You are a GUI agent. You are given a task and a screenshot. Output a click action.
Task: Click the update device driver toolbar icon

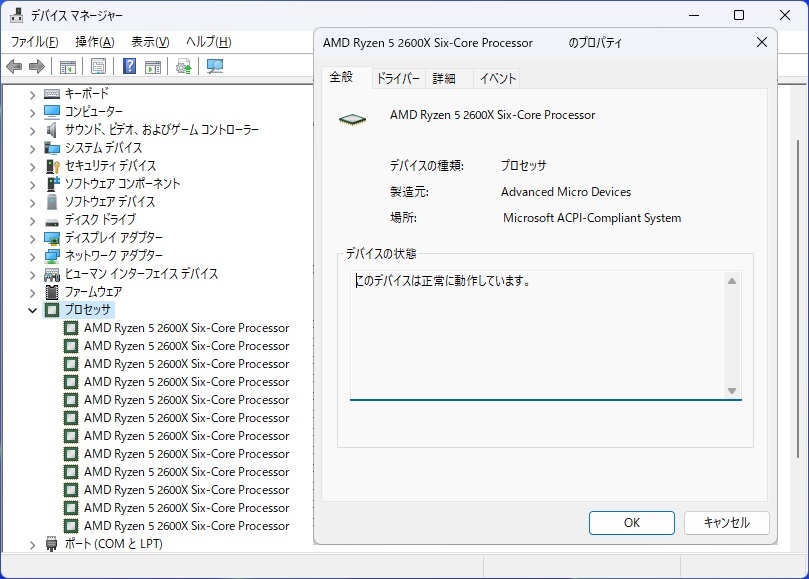tap(184, 66)
